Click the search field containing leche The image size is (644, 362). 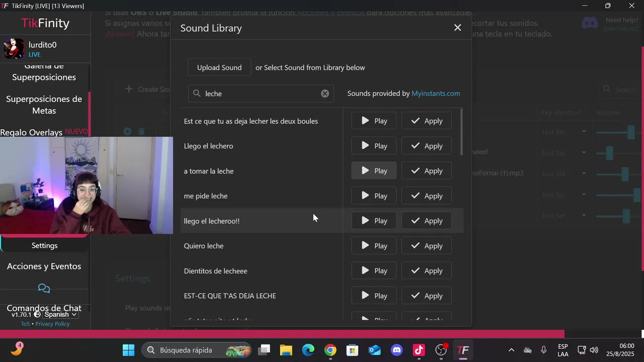261,94
